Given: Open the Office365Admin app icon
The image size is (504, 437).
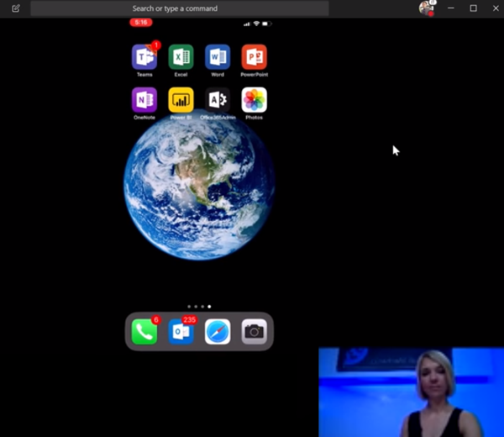Looking at the screenshot, I should point(218,100).
